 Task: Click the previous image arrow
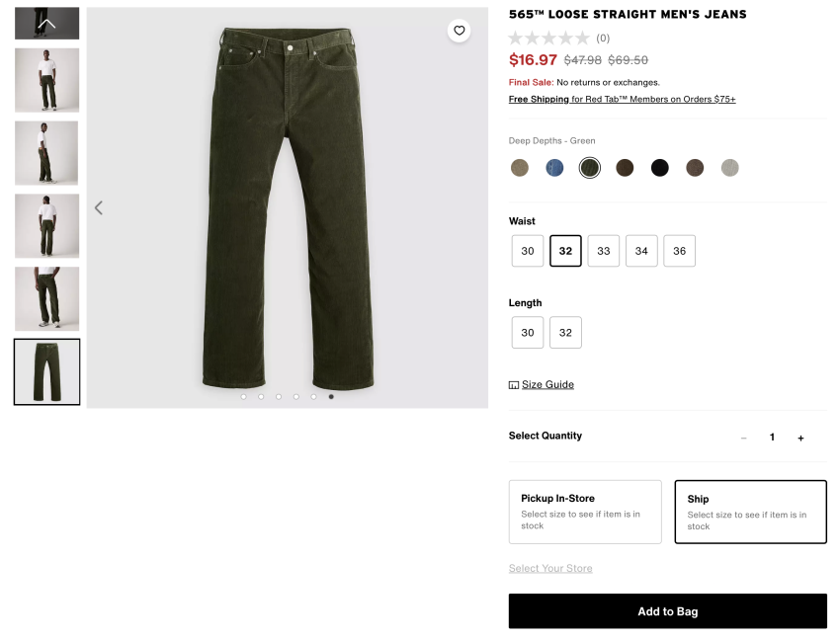(x=99, y=207)
